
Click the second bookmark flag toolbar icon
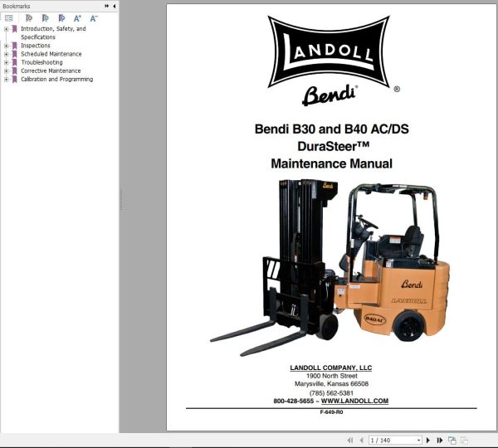tap(46, 18)
